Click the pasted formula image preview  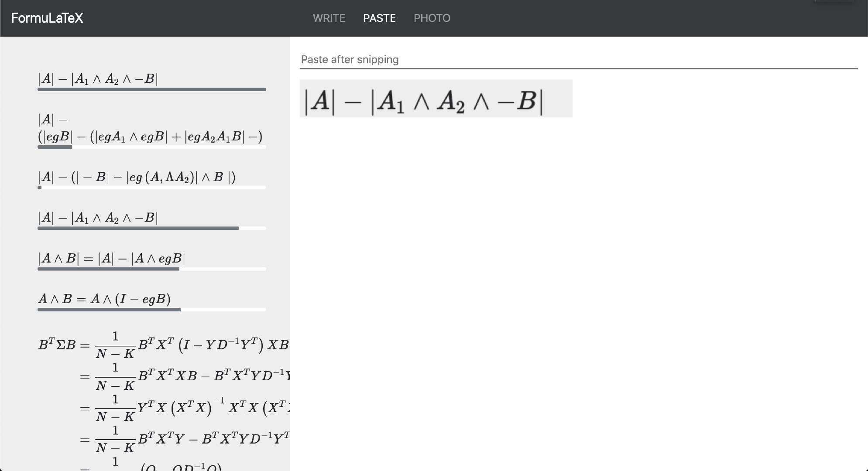coord(436,99)
